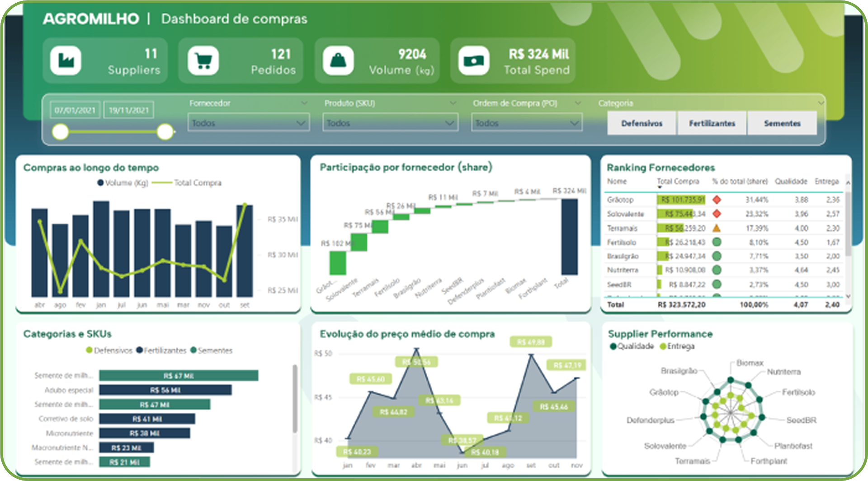Sort ranking table by Nome column
Viewport: 868px width, 481px height.
pyautogui.click(x=617, y=182)
